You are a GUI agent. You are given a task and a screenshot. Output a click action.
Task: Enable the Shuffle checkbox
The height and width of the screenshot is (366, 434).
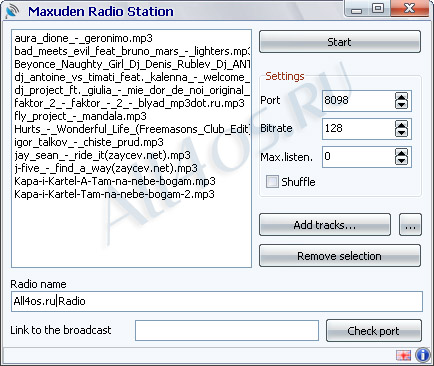[272, 182]
